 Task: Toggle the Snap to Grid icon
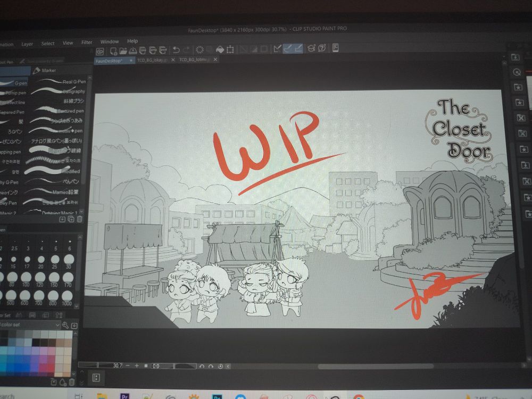[x=298, y=48]
